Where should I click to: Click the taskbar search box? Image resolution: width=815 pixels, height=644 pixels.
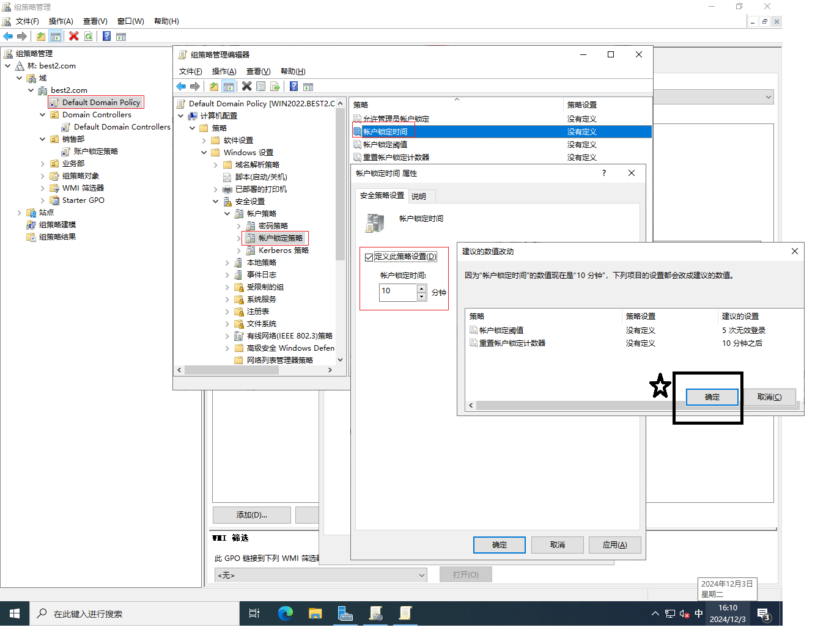(135, 613)
